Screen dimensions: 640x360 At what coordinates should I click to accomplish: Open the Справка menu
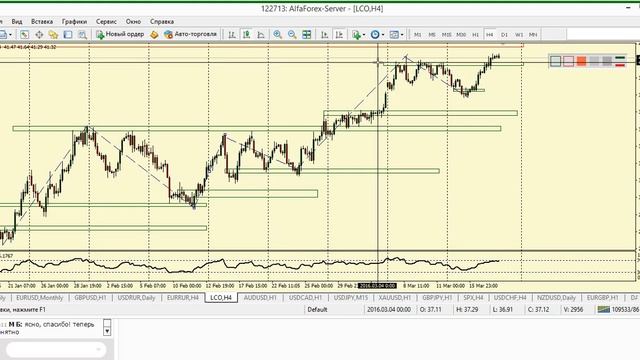click(162, 22)
